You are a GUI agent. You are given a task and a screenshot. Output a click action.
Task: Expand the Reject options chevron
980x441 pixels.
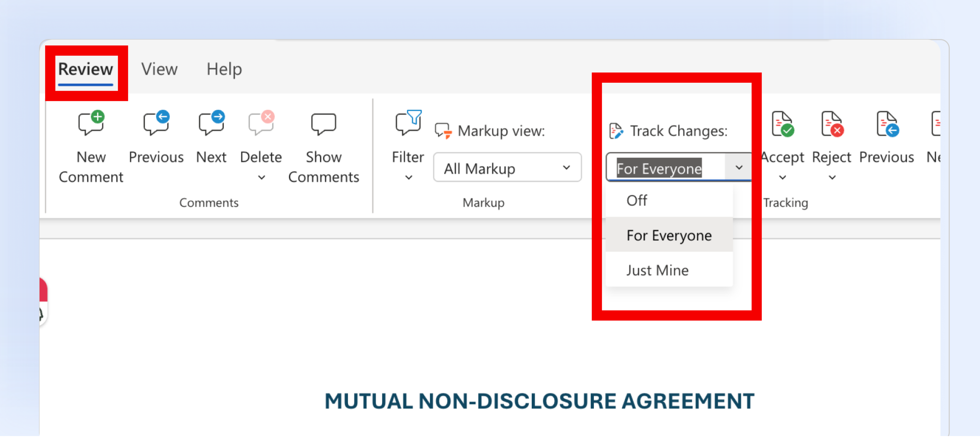point(832,177)
